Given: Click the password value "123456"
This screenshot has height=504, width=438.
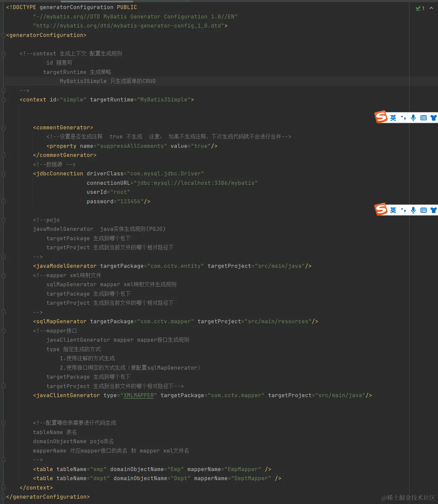Looking at the screenshot, I should tap(130, 202).
